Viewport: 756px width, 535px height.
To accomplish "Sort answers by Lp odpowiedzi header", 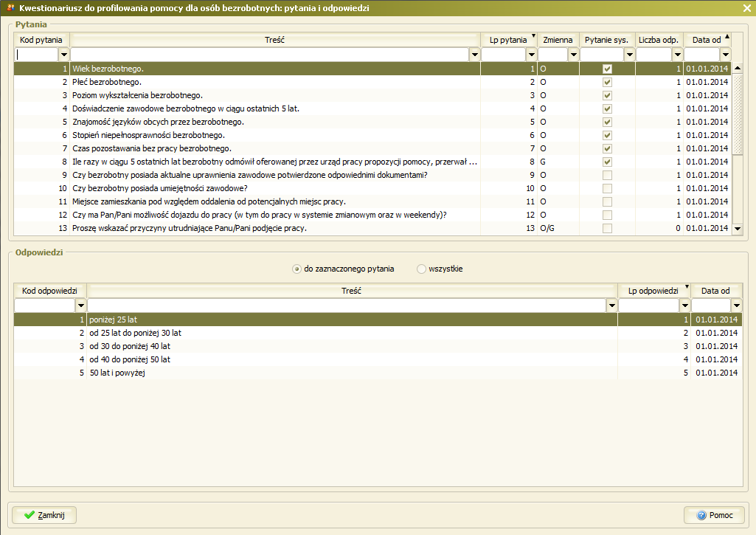I will point(653,291).
